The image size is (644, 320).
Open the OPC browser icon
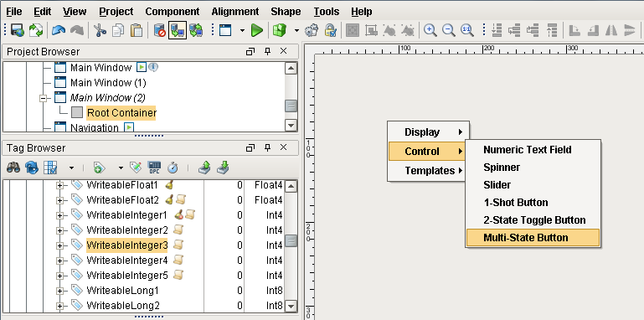point(154,168)
